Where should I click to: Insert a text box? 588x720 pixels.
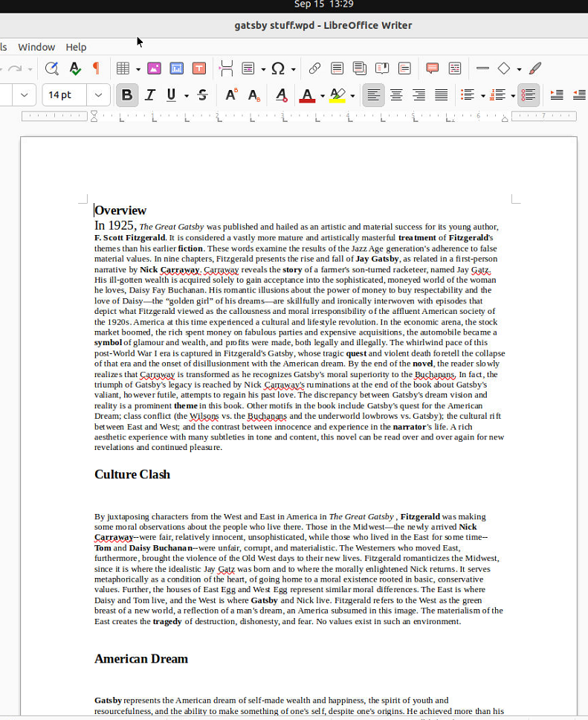click(x=198, y=68)
